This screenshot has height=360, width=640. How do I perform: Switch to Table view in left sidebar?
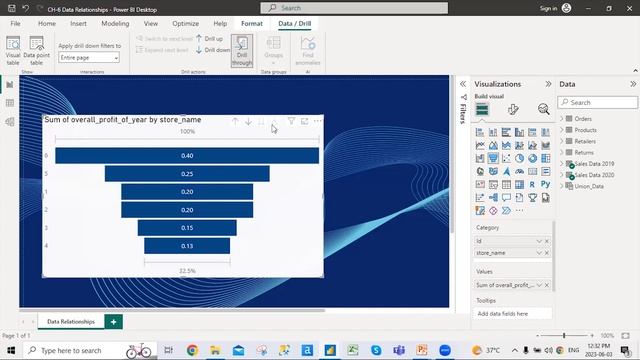10,103
